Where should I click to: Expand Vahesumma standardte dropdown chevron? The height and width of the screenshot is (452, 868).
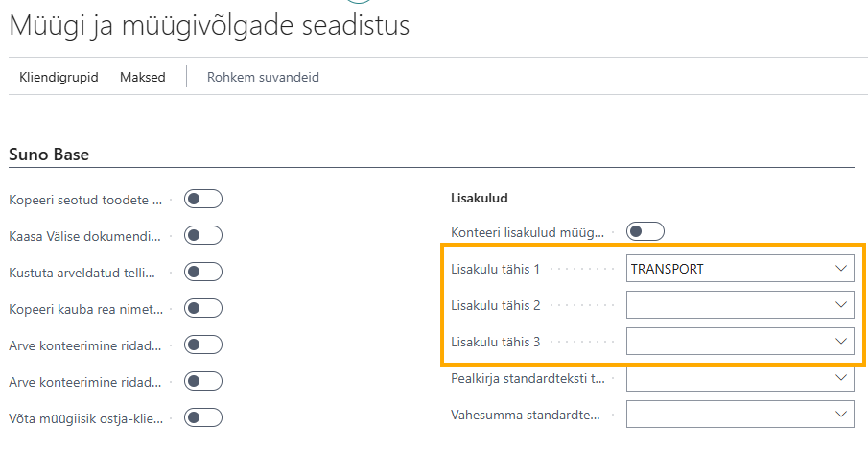tap(841, 415)
